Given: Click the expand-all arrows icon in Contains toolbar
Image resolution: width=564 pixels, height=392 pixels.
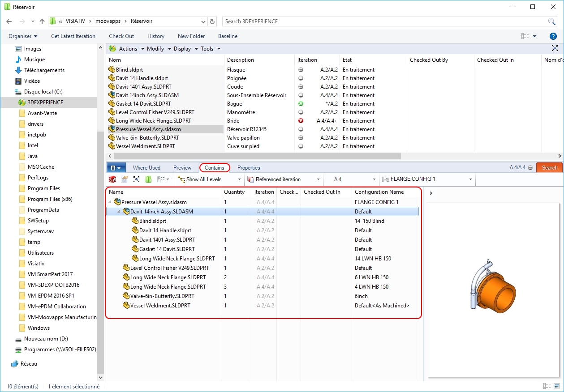Looking at the screenshot, I should pos(137,179).
